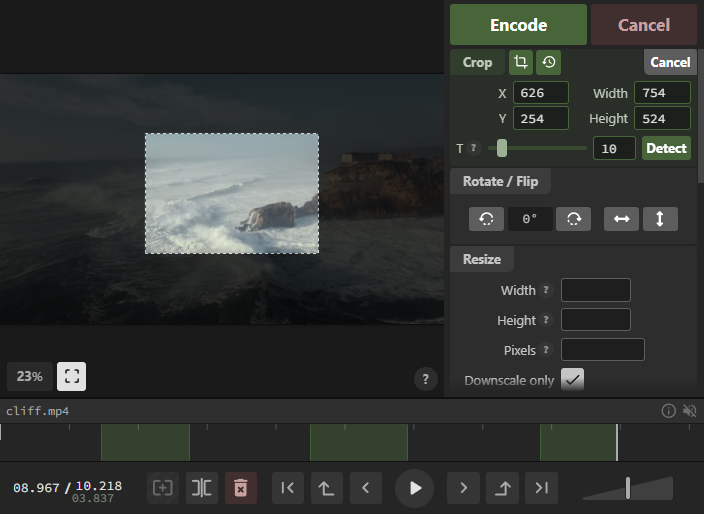
Task: Set segment end to current position
Action: tap(502, 488)
